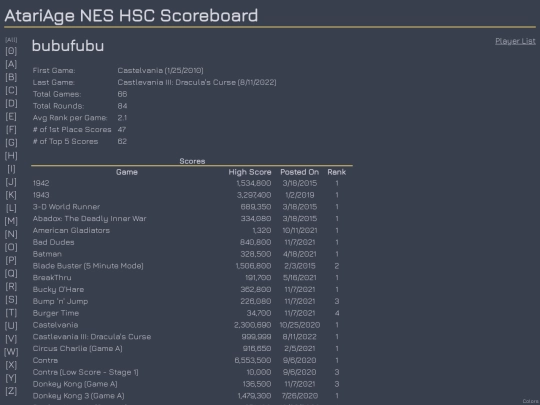This screenshot has width=540, height=405.
Task: Select the 10/25/2020 posted date
Action: (300, 325)
